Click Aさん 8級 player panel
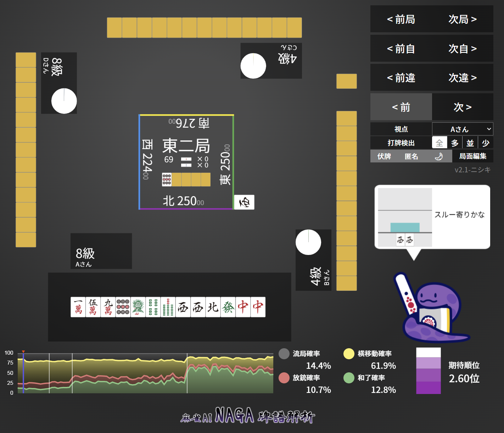Screen dimensions: 504x433 [101, 251]
